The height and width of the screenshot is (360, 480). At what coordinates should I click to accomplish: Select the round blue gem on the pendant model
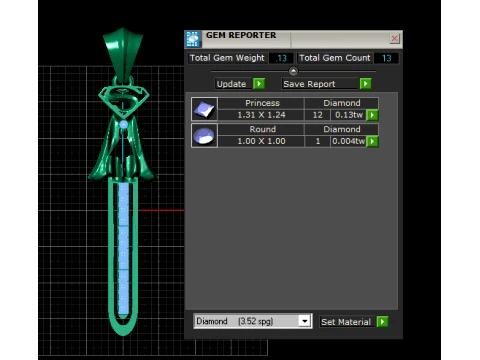(x=123, y=125)
